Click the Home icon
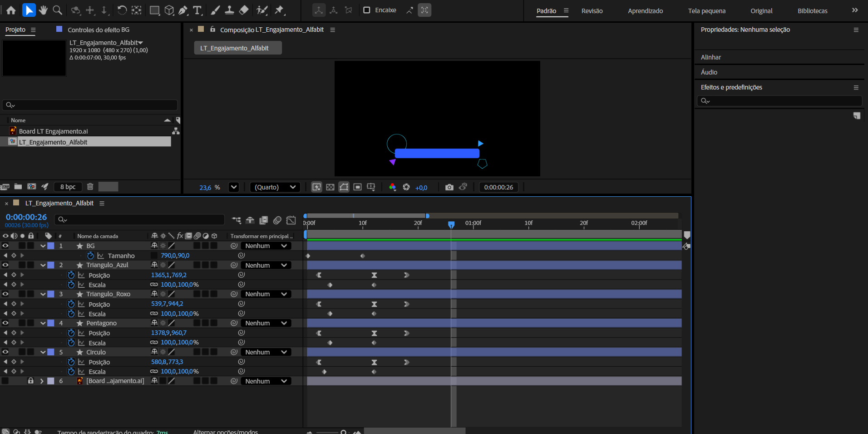 pos(11,10)
